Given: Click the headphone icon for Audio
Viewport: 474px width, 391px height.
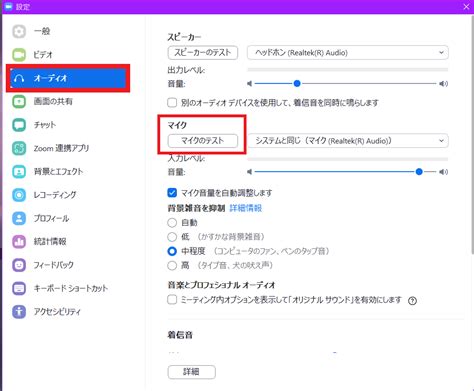Looking at the screenshot, I should (19, 78).
